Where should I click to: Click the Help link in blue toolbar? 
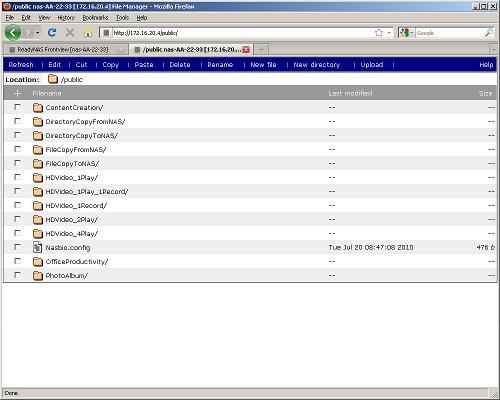486,65
